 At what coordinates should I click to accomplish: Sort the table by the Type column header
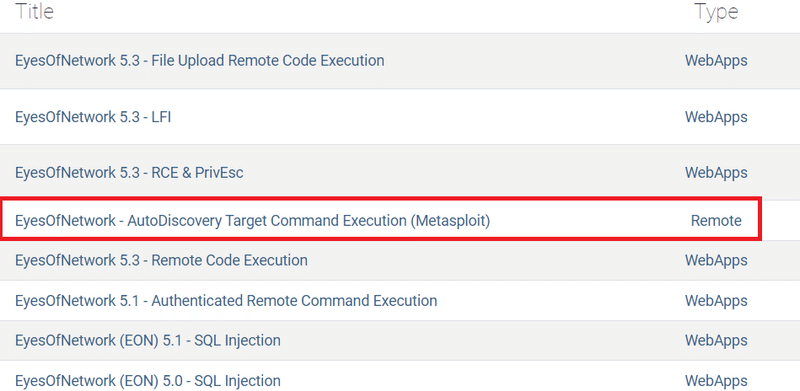716,12
